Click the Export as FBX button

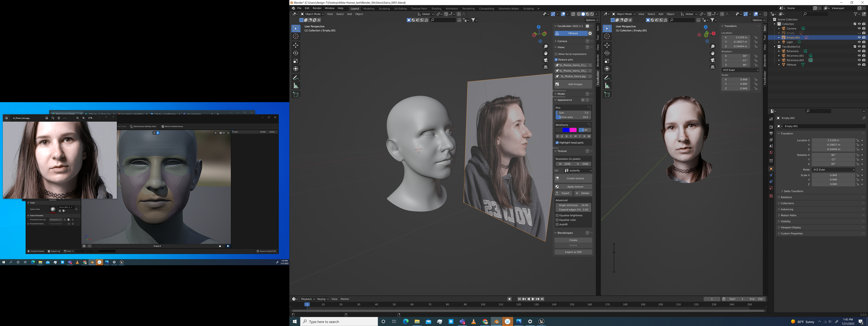(x=573, y=252)
